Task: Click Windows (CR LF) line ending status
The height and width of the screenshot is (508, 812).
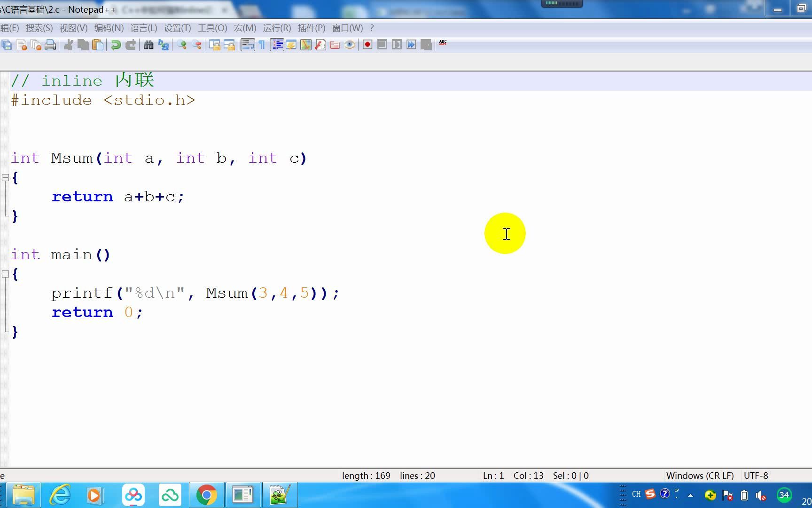Action: 700,476
